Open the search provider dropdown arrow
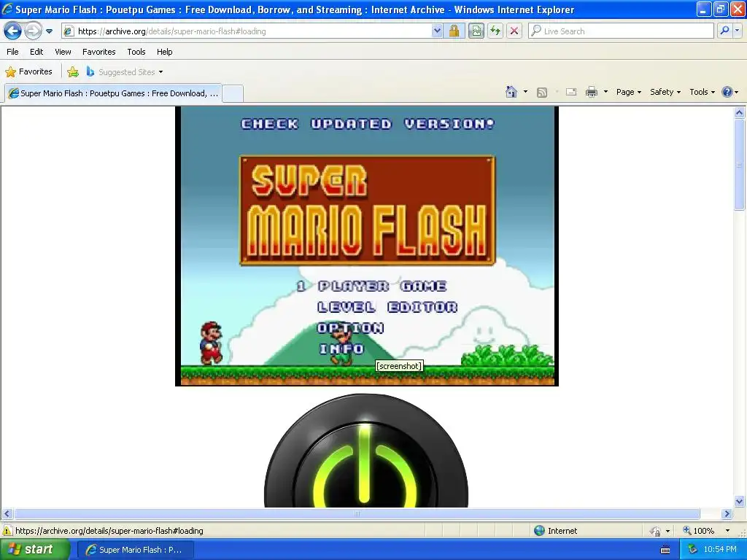Viewport: 747px width, 560px height. click(x=737, y=31)
